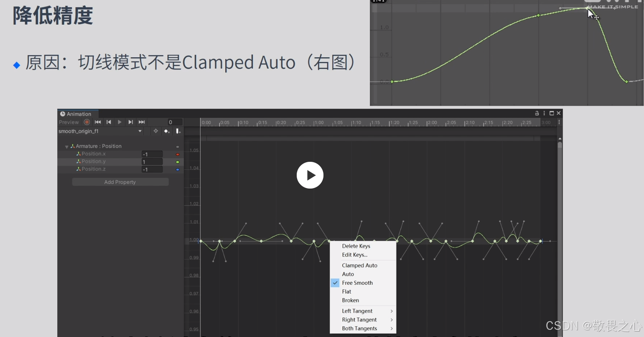
Task: Step to the next keyframe
Action: coord(130,122)
